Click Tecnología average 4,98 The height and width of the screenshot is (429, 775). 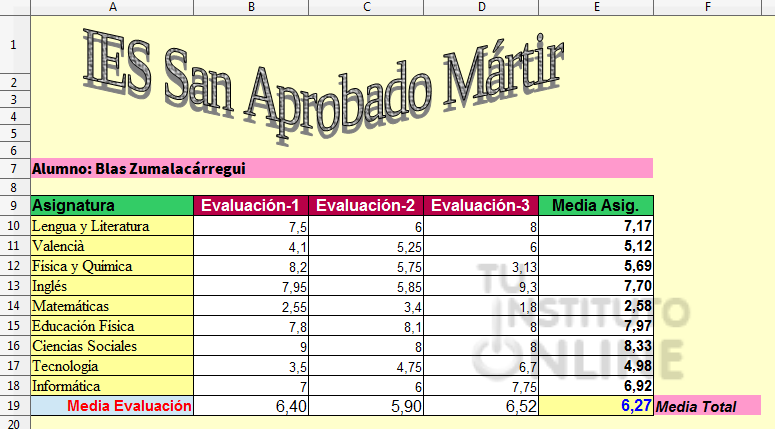(596, 366)
